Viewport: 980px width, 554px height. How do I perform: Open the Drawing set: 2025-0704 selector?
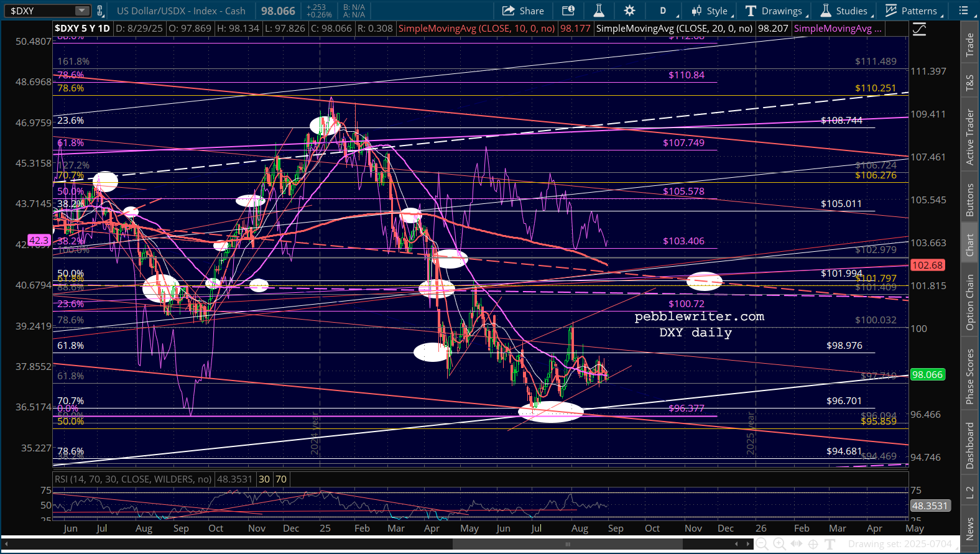[899, 544]
